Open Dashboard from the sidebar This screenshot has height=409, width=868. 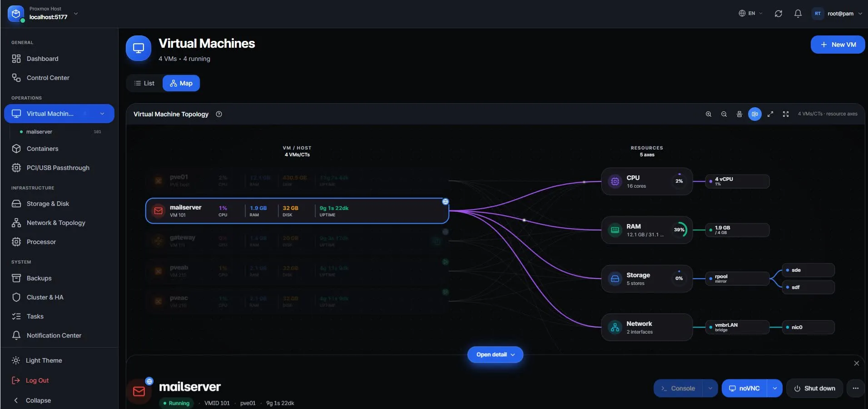59,59
